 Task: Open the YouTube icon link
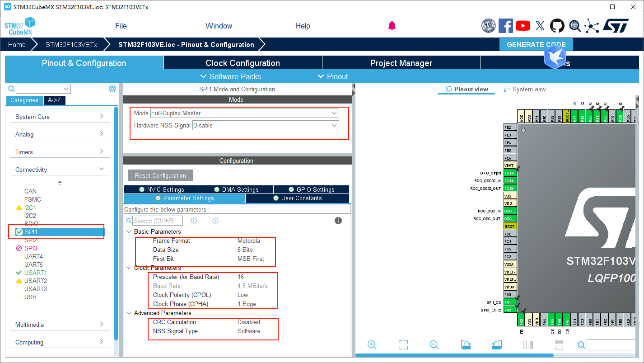pos(523,26)
